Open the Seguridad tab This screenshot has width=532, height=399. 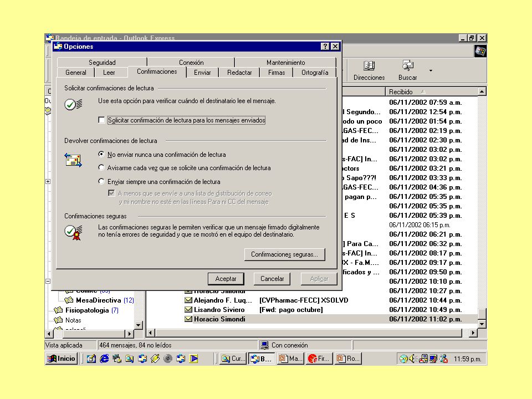[102, 63]
